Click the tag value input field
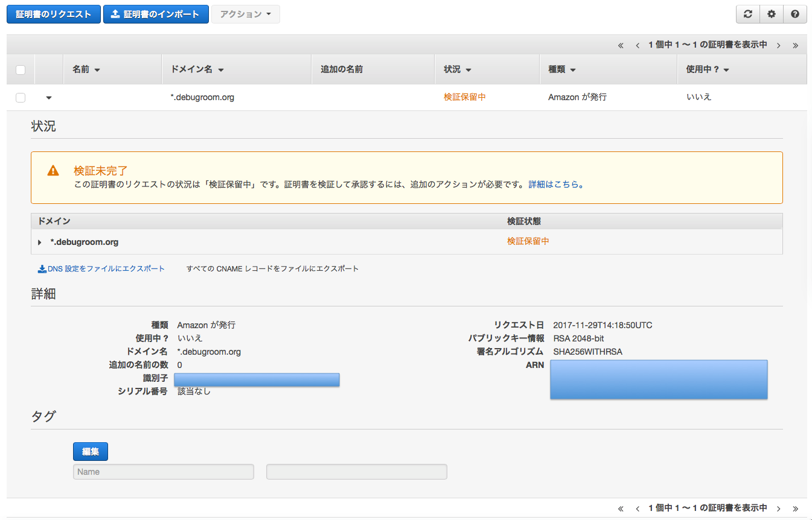 coord(357,472)
